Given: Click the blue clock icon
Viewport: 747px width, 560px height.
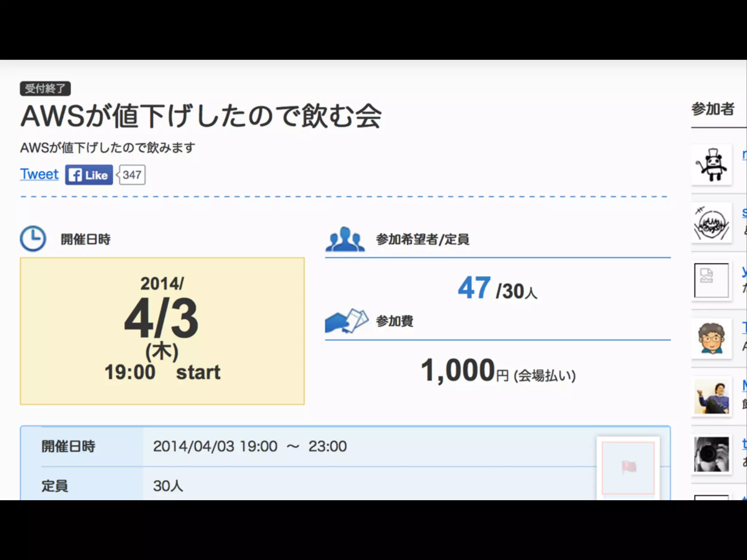Looking at the screenshot, I should 33,239.
